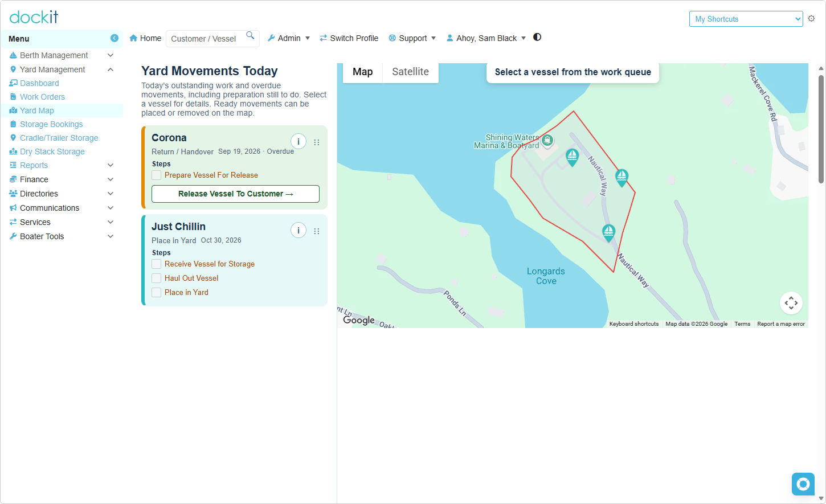Click Switch Profile link
This screenshot has width=826, height=504.
pyautogui.click(x=349, y=38)
